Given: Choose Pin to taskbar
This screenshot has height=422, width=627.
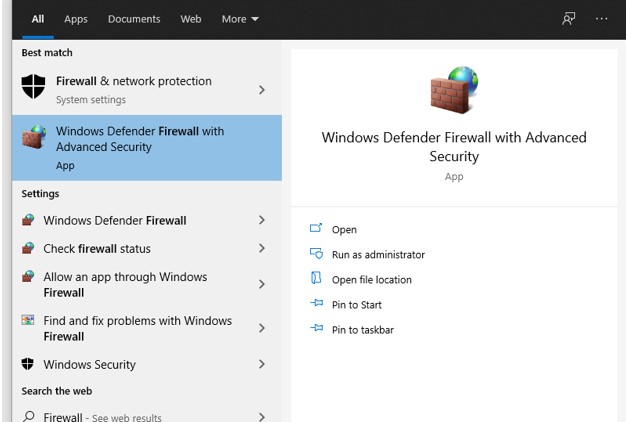Looking at the screenshot, I should click(363, 330).
